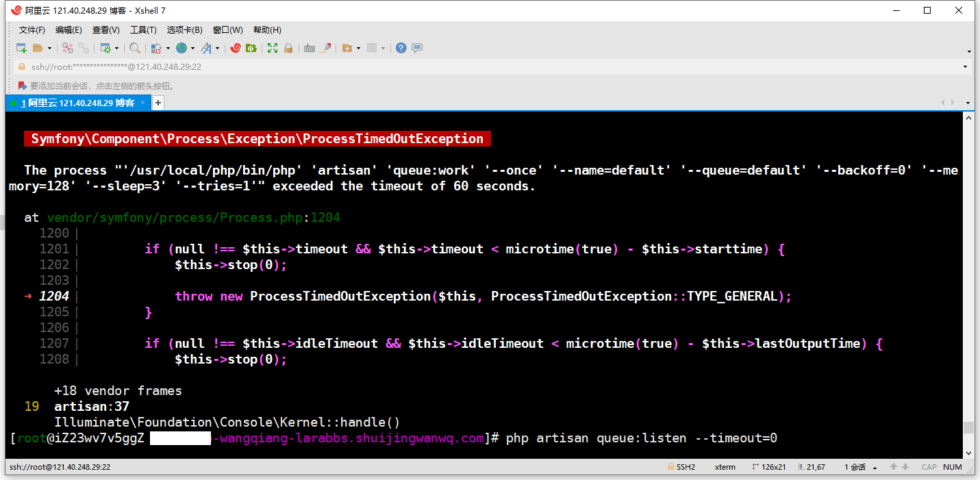
Task: Click the Xshell app icon in title bar
Action: (16, 10)
